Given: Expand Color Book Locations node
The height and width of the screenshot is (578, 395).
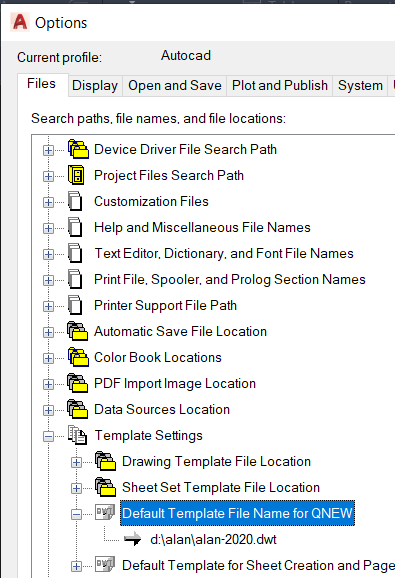Looking at the screenshot, I should coord(48,358).
